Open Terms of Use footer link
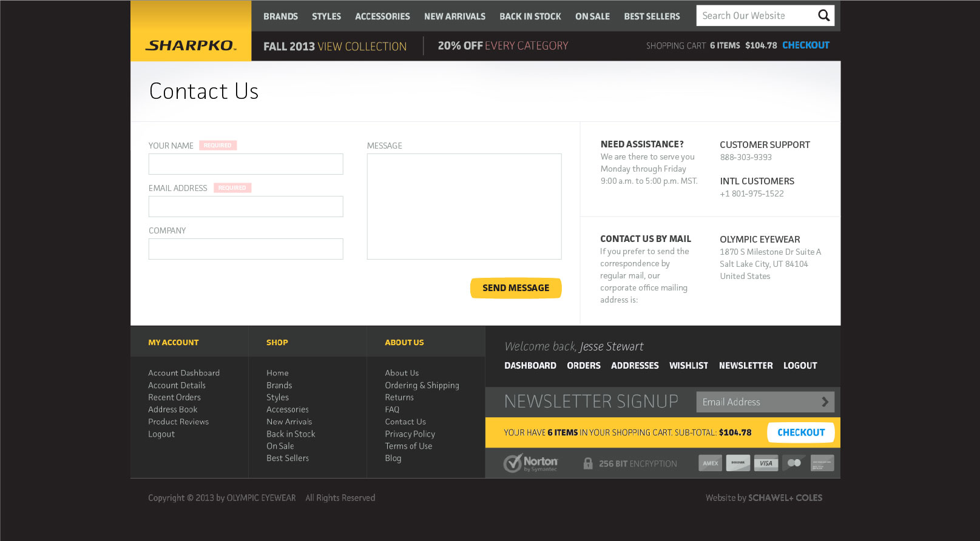The height and width of the screenshot is (541, 980). tap(408, 446)
